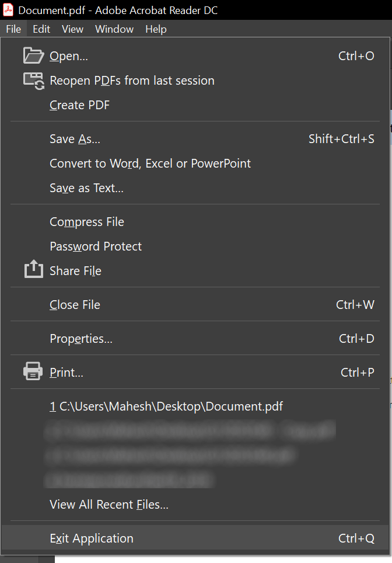Screen dimensions: 392x563
Task: Click the Acrobat PDF logo in title bar
Action: [9, 10]
